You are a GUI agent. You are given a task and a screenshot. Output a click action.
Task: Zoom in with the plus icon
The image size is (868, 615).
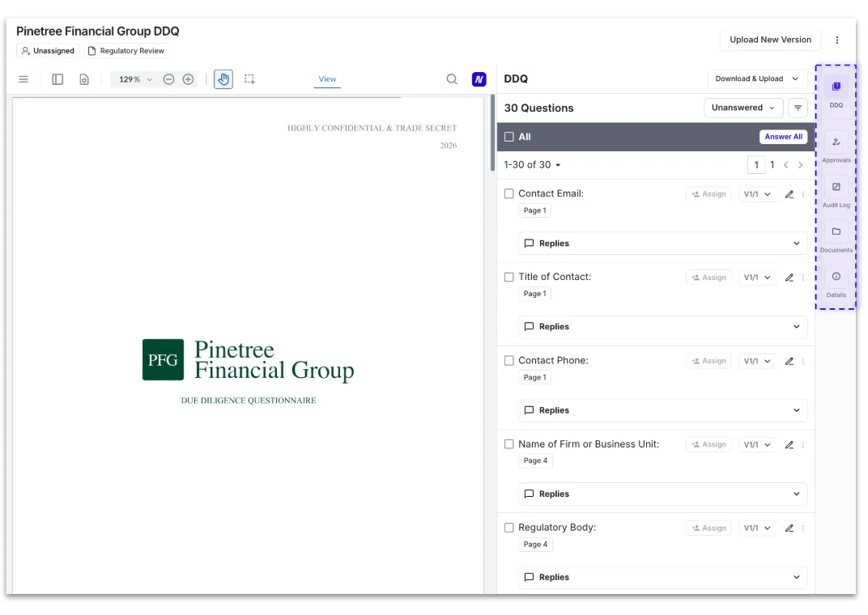click(x=188, y=79)
